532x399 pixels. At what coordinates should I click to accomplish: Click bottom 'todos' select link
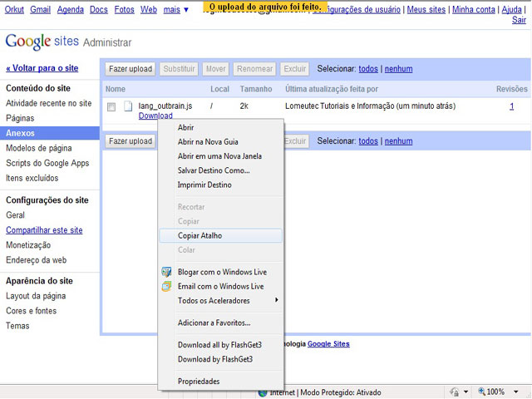click(x=368, y=141)
